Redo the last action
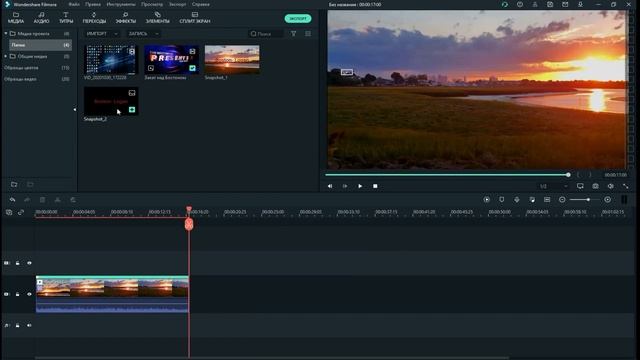This screenshot has width=640, height=360. (27, 200)
